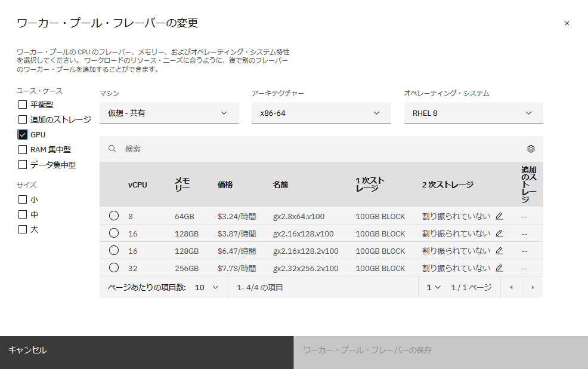This screenshot has height=369, width=588.
Task: Click the 256GB memory cell
Action: (187, 269)
